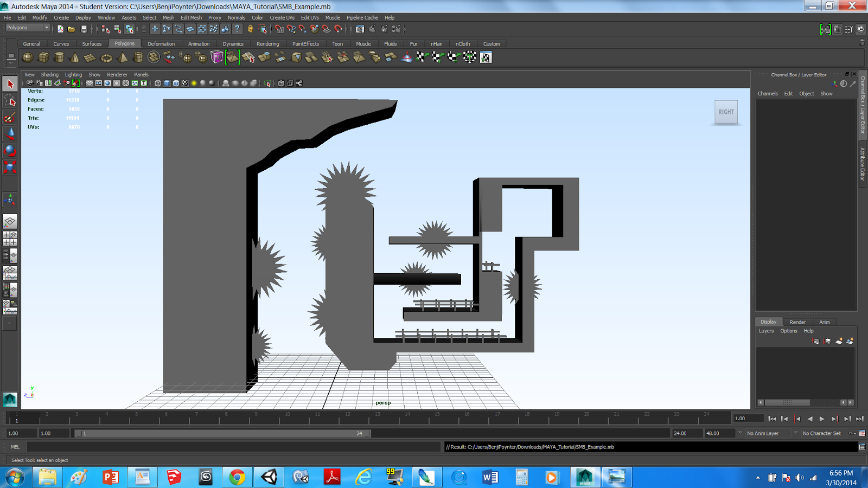Open the Channels menu in Channel Box
The width and height of the screenshot is (868, 488).
pyautogui.click(x=768, y=93)
